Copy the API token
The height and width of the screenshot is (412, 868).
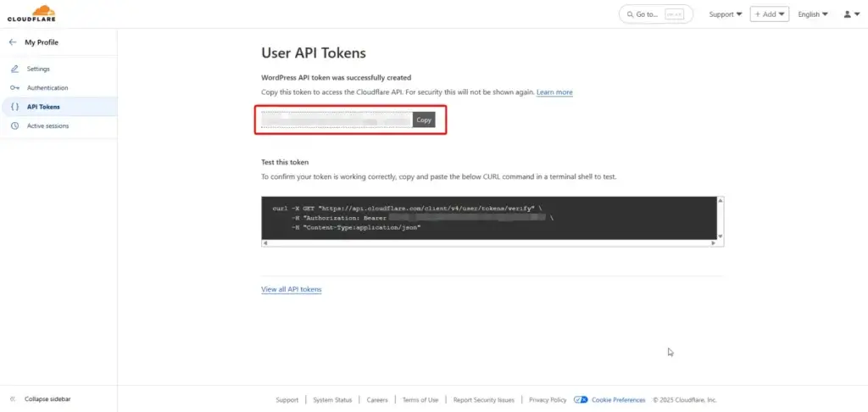click(424, 120)
